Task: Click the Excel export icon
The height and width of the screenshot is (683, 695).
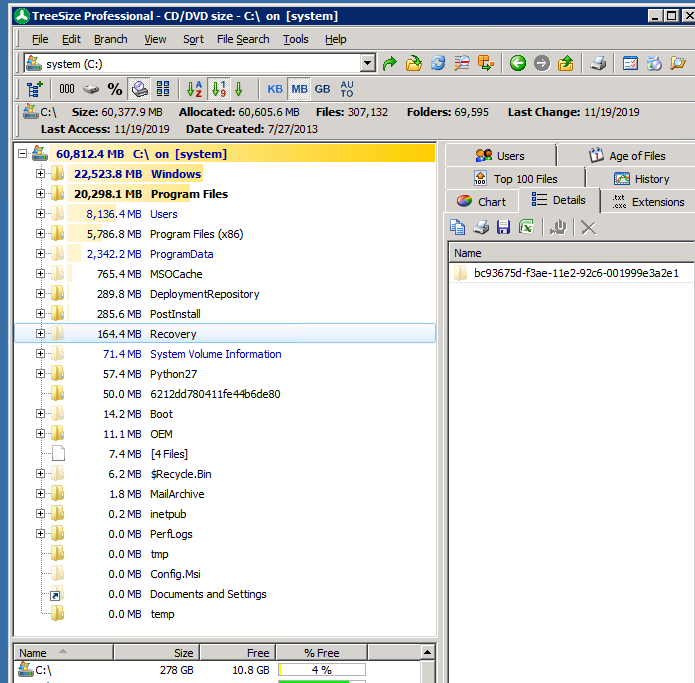Action: 526,227
